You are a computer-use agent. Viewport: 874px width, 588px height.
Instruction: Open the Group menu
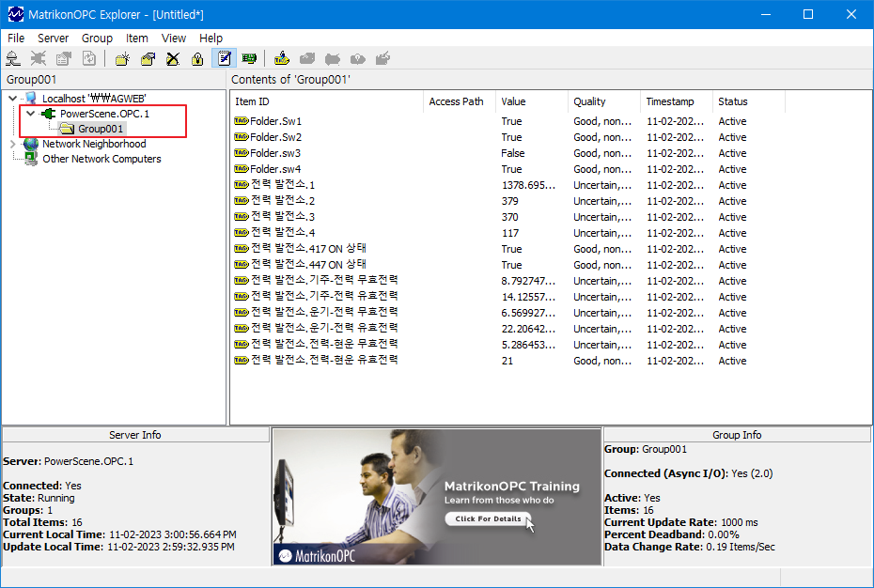97,39
